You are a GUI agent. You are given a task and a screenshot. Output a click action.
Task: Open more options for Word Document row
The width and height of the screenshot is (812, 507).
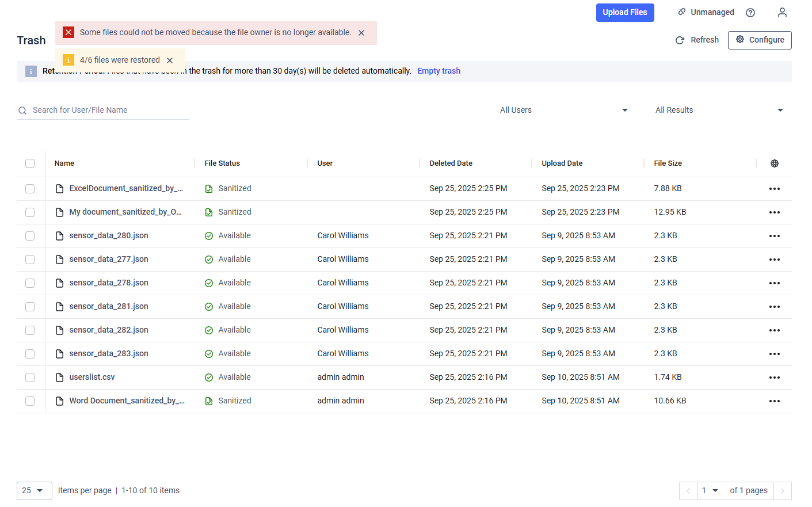tap(774, 401)
